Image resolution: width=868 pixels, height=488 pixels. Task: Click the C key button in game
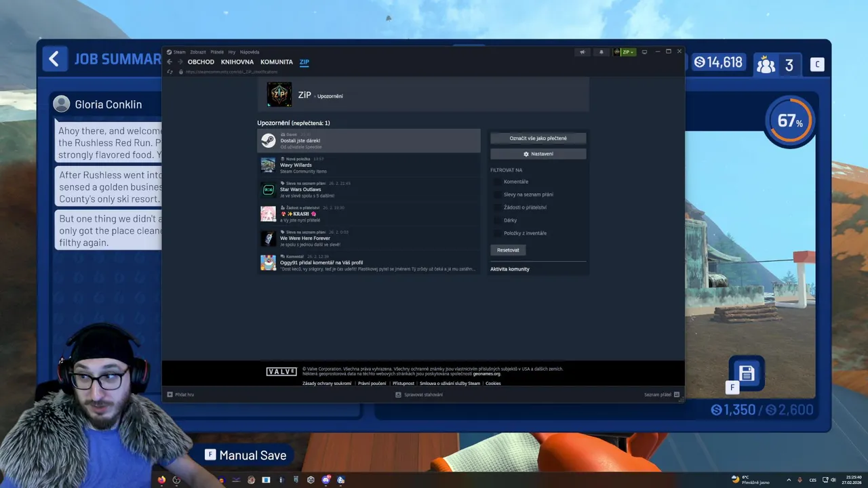coord(818,64)
